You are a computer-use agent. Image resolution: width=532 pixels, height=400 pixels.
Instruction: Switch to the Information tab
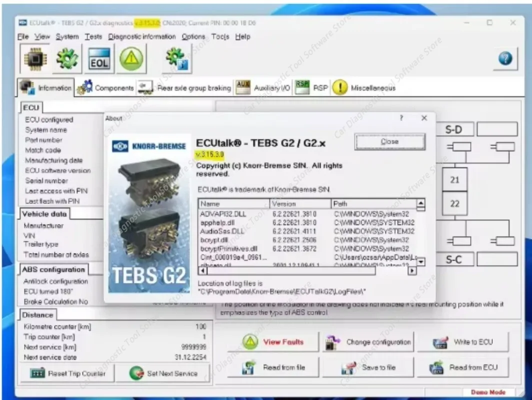45,88
